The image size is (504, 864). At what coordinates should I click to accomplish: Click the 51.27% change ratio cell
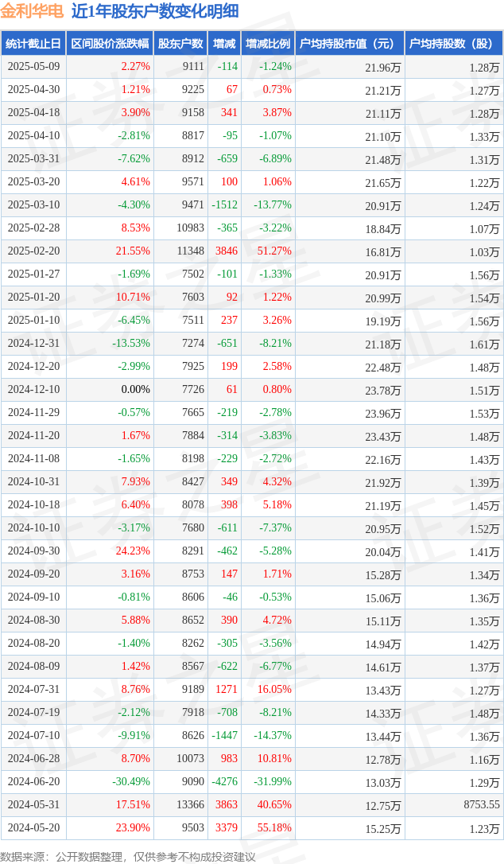tap(274, 251)
